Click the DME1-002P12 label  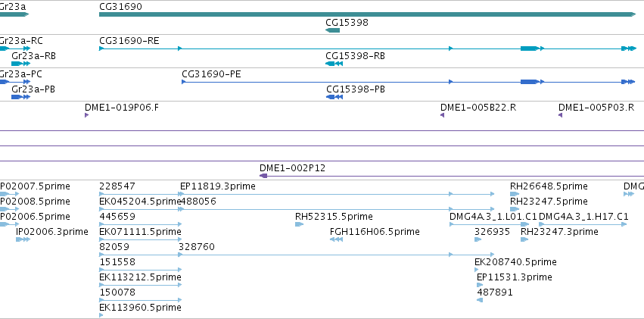292,168
